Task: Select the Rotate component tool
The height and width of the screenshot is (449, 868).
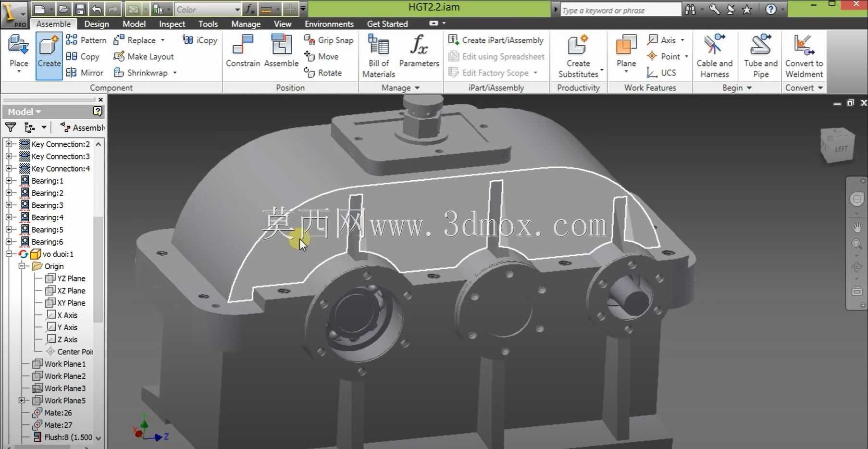Action: (x=323, y=73)
